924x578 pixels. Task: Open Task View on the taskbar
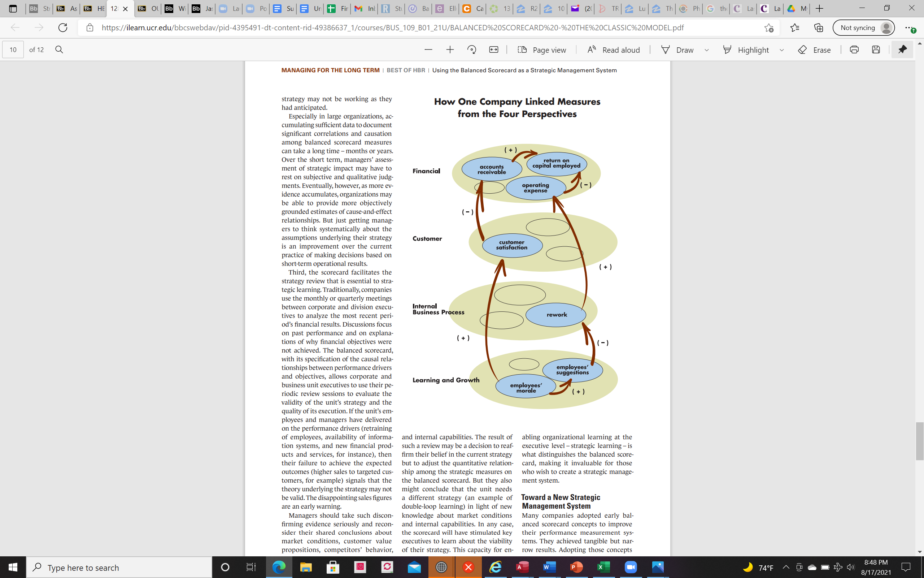tap(251, 567)
